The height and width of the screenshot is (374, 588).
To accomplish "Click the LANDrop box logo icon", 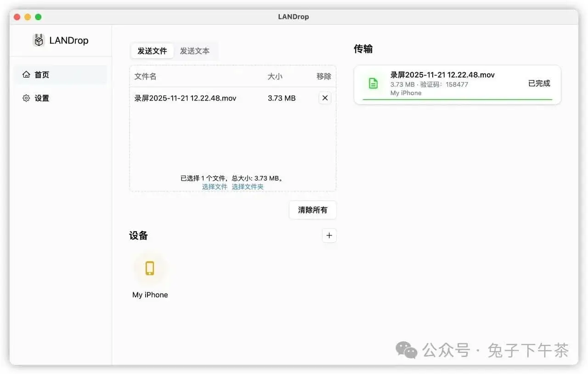I will tap(39, 40).
